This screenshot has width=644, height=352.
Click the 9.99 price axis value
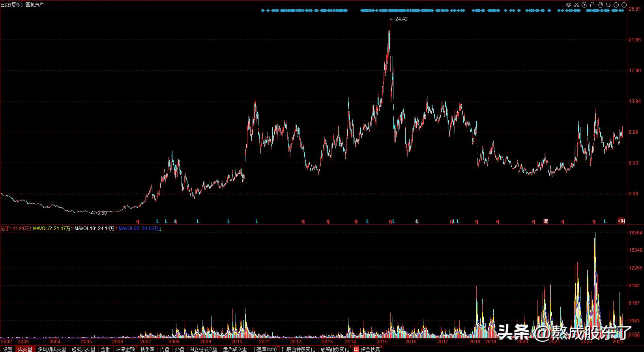(633, 132)
